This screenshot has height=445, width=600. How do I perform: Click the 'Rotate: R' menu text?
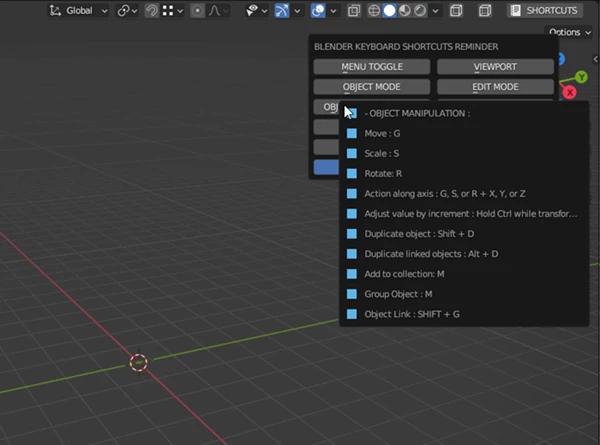(x=383, y=174)
